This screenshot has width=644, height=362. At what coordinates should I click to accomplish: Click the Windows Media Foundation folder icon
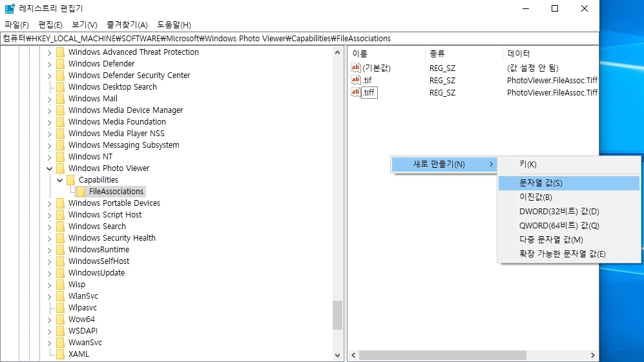click(x=60, y=122)
